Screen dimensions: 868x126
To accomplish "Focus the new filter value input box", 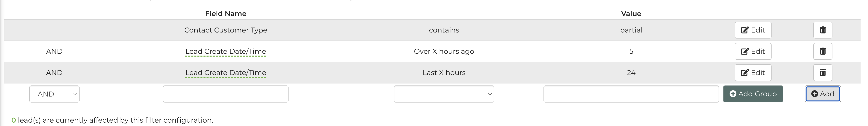I will [631, 94].
